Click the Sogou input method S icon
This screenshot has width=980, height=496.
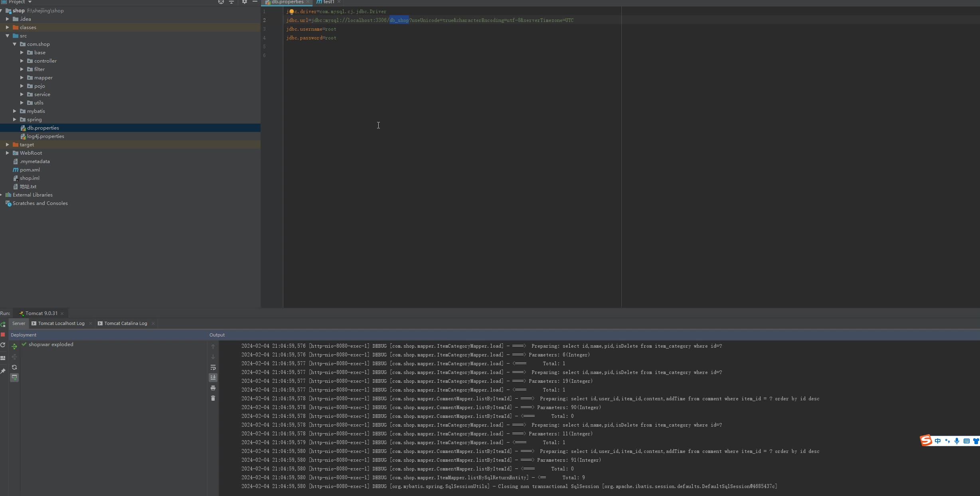pyautogui.click(x=926, y=440)
